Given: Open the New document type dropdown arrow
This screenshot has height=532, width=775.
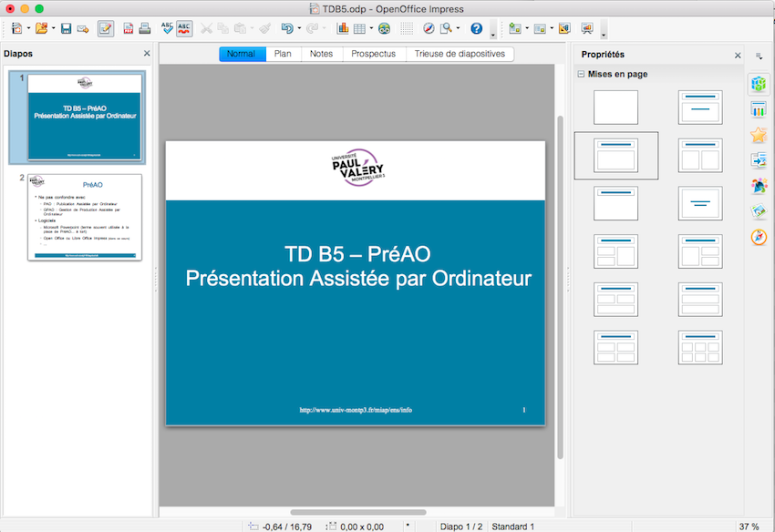Looking at the screenshot, I should [x=28, y=28].
